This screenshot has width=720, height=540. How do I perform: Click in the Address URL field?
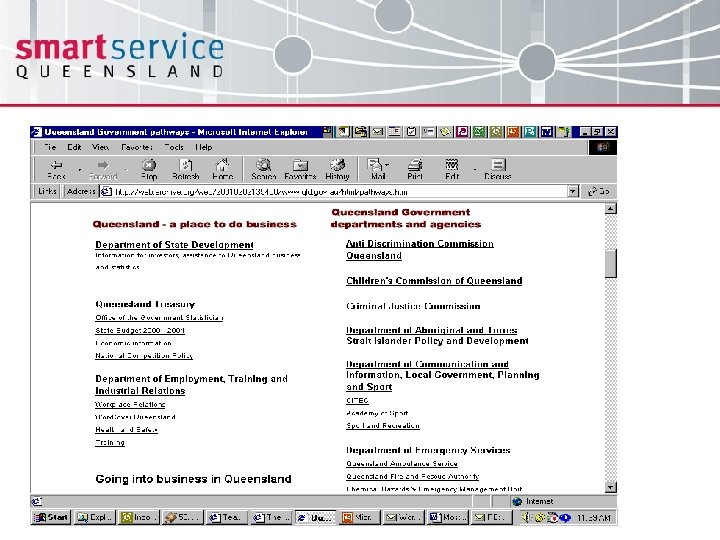pyautogui.click(x=340, y=191)
